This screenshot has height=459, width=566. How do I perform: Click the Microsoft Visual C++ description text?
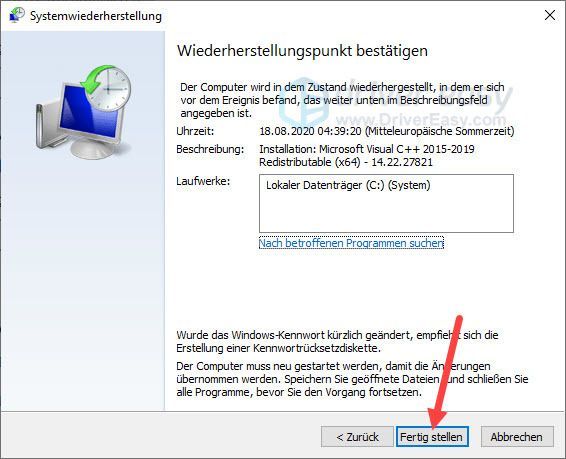point(367,156)
